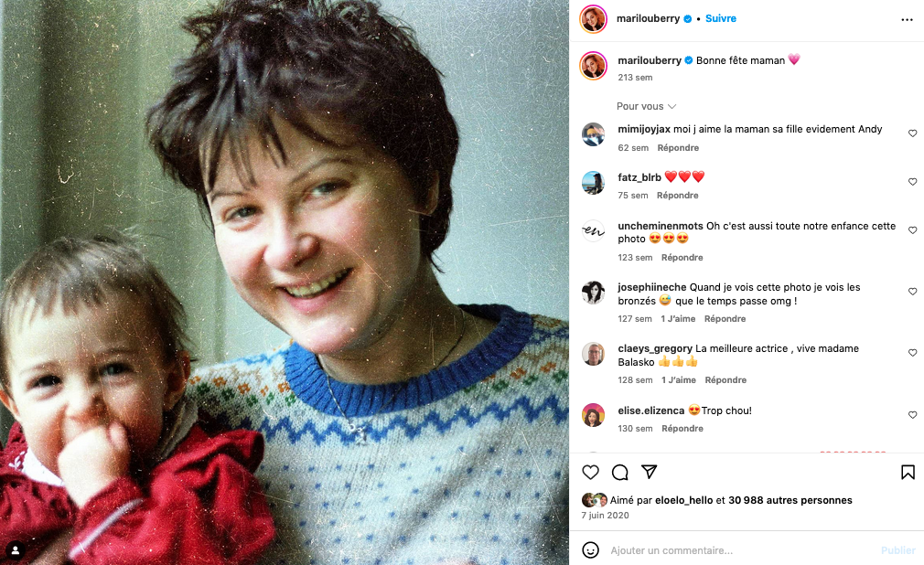Screen dimensions: 924x565
Task: Open josephiineche's profile username
Action: 651,287
